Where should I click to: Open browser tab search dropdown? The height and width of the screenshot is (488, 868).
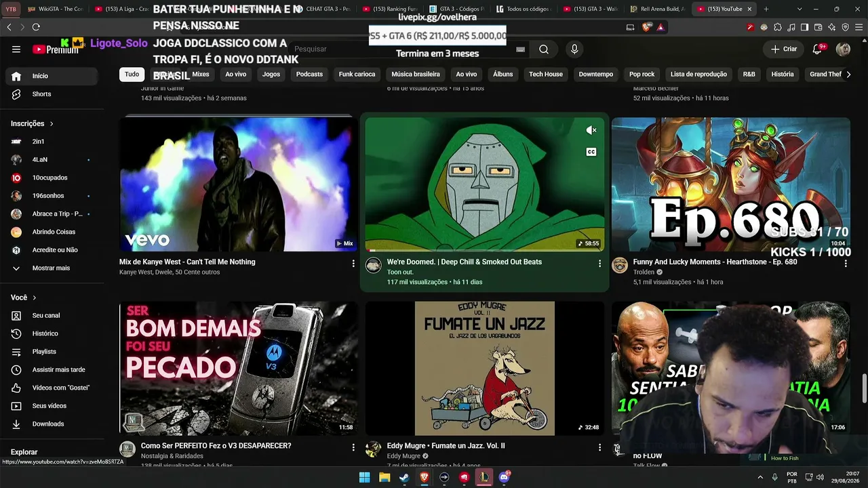(800, 9)
